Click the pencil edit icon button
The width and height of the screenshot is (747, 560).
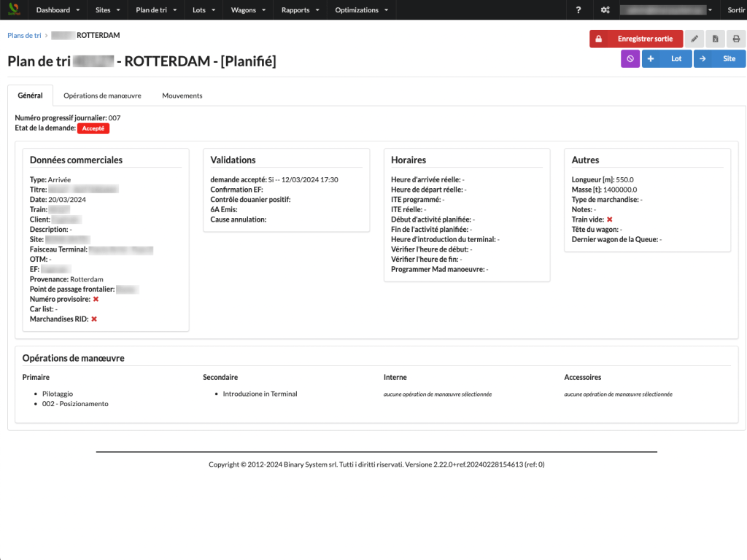click(695, 39)
